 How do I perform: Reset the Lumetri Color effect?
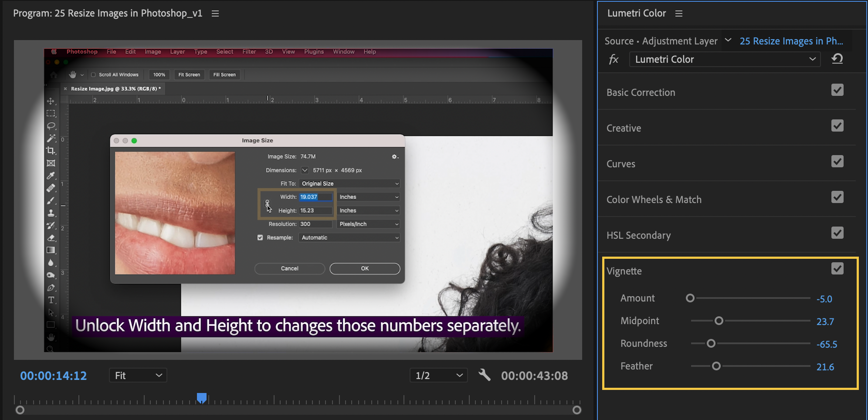pos(837,59)
